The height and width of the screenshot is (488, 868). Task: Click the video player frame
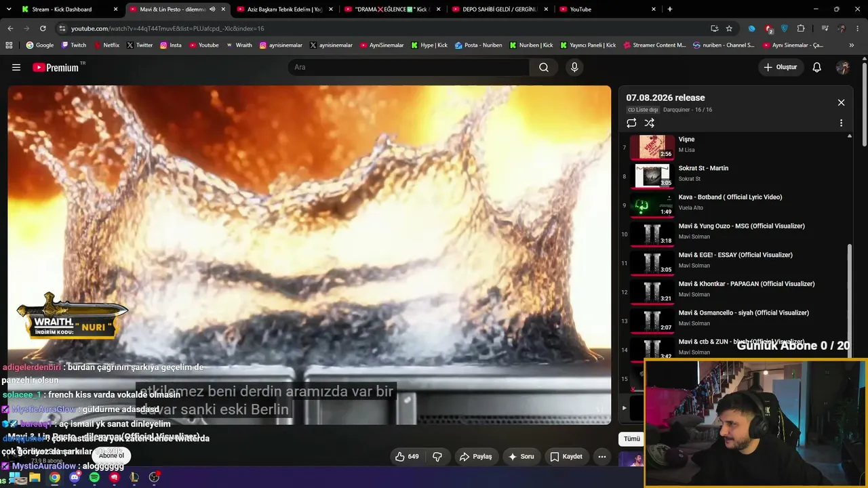coord(309,255)
